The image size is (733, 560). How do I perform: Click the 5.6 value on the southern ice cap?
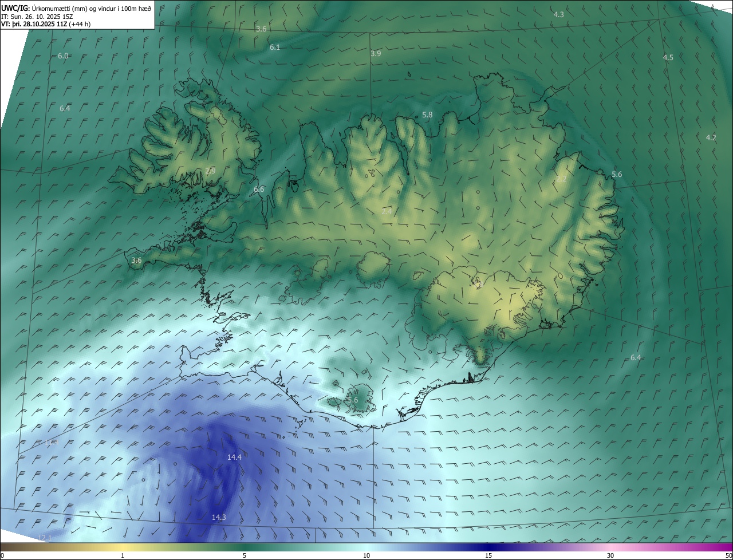click(x=353, y=400)
